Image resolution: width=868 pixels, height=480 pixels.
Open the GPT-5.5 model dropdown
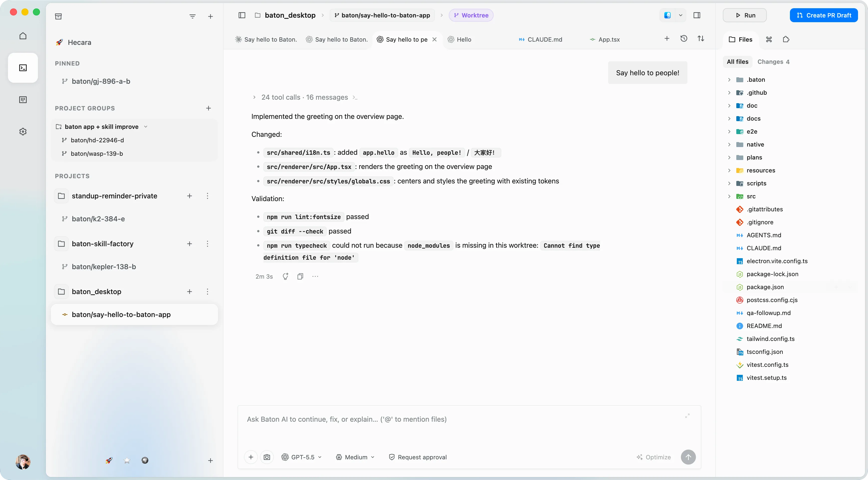point(302,457)
